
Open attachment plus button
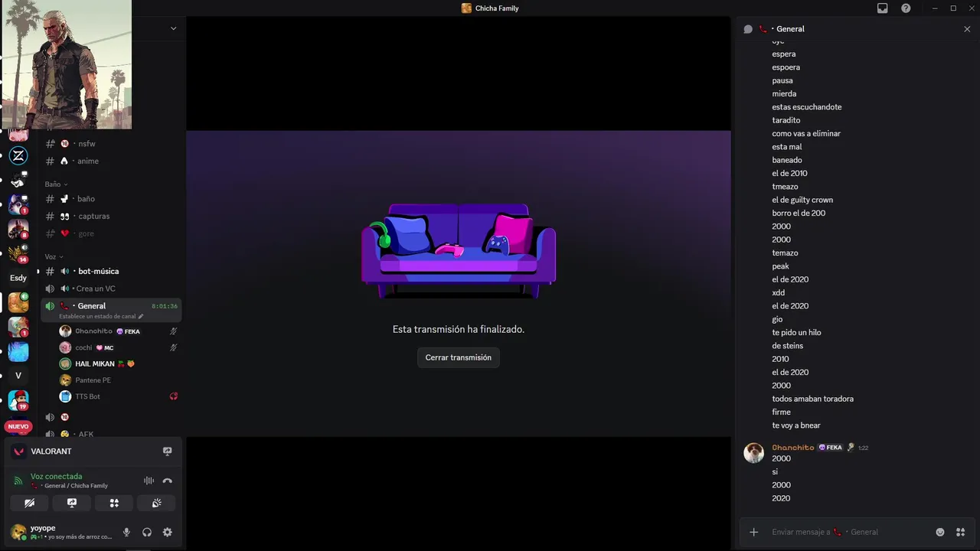tap(754, 532)
